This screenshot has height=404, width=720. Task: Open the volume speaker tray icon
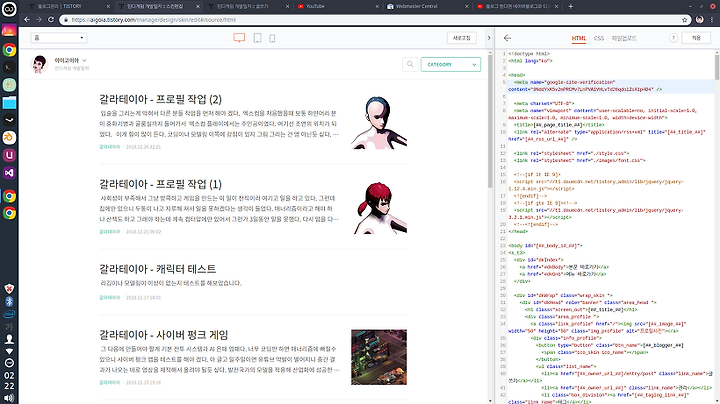(9, 398)
